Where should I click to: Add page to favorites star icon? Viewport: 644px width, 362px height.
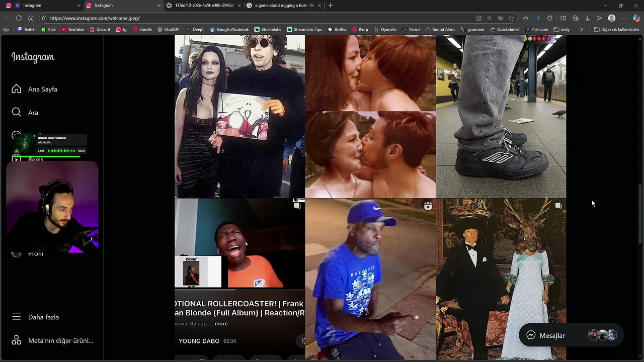(x=511, y=18)
